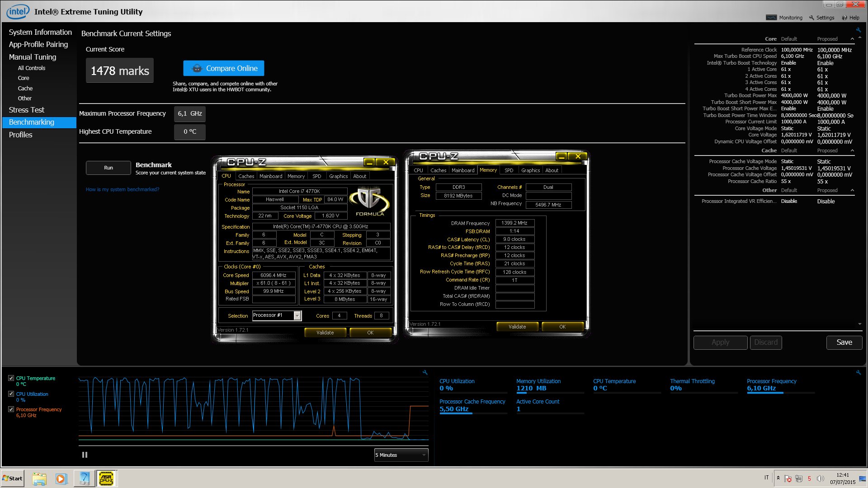Click the wrench icon above the Core settings
868x488 pixels.
[858, 30]
